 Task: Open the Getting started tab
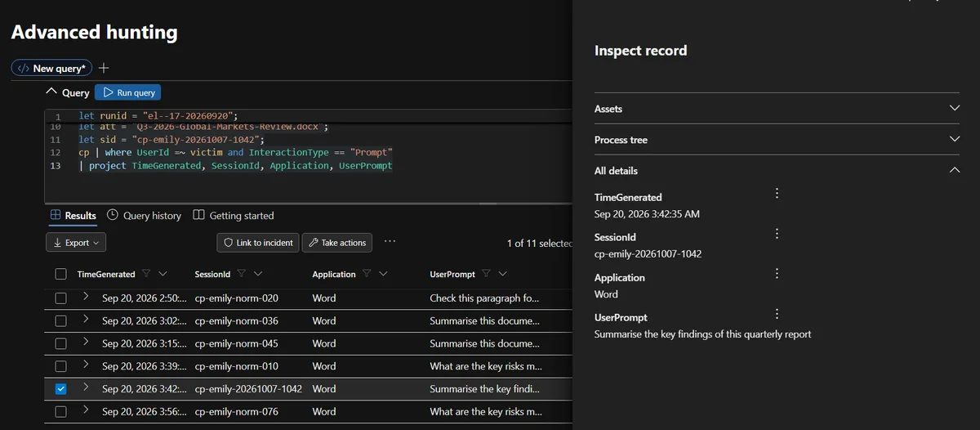pos(234,216)
